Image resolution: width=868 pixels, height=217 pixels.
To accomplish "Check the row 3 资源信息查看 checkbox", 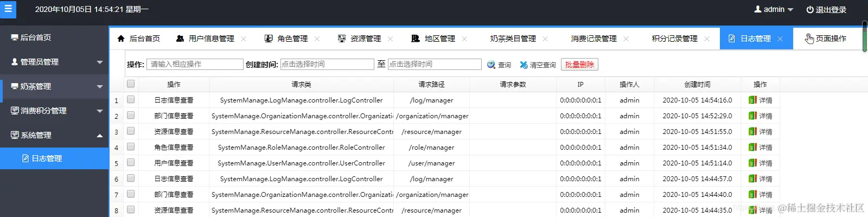I will point(131,131).
